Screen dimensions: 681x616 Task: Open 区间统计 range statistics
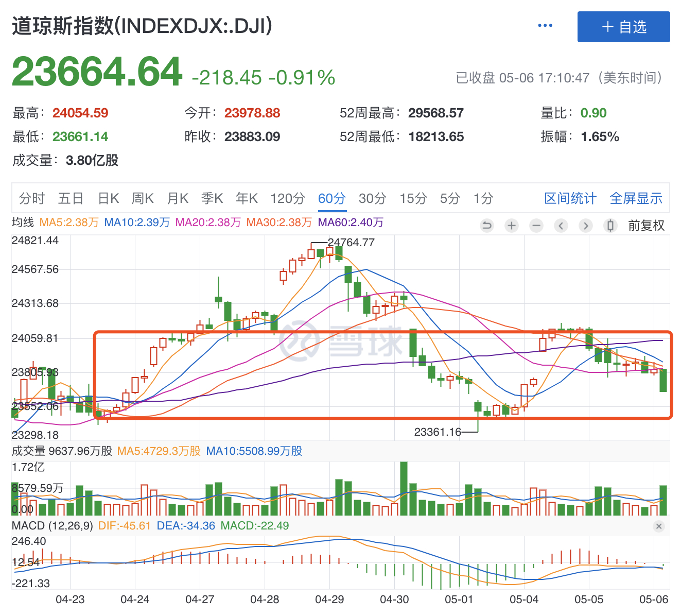570,198
